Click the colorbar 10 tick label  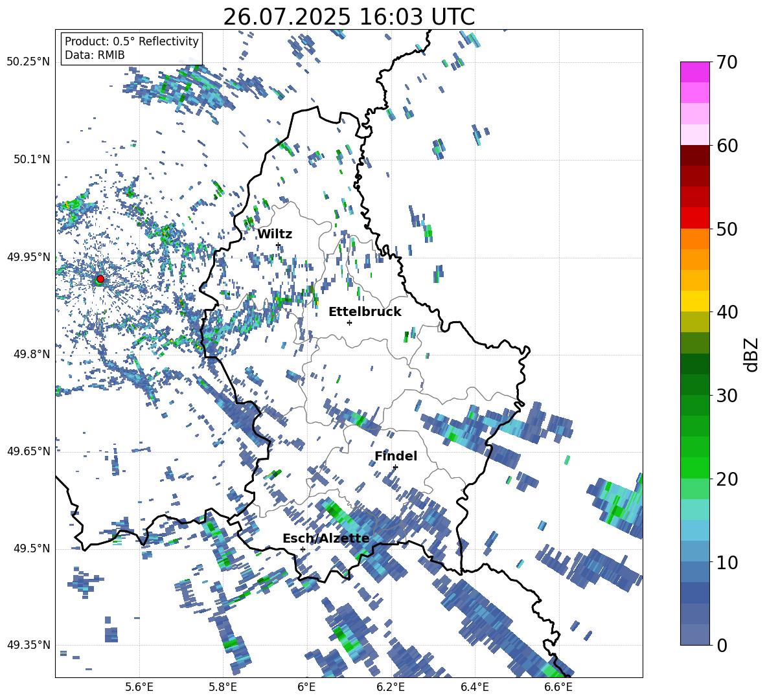point(727,562)
